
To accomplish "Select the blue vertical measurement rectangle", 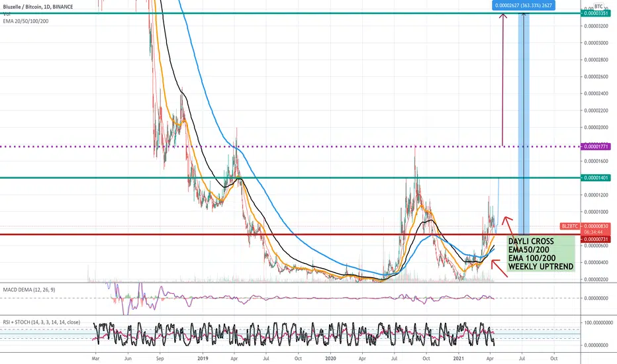I will click(x=524, y=124).
